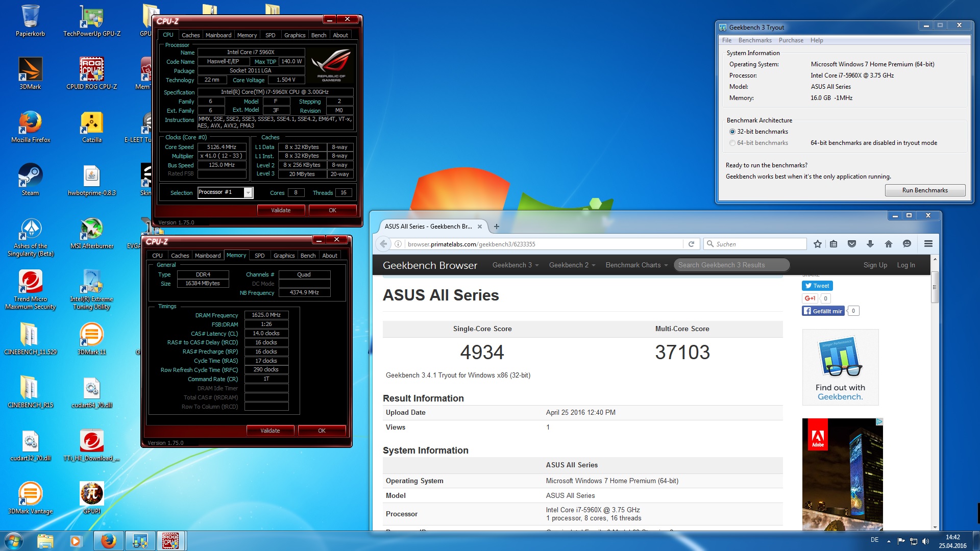Launch Intel Extreme Tuning Utility icon
The height and width of the screenshot is (551, 980).
pos(92,290)
